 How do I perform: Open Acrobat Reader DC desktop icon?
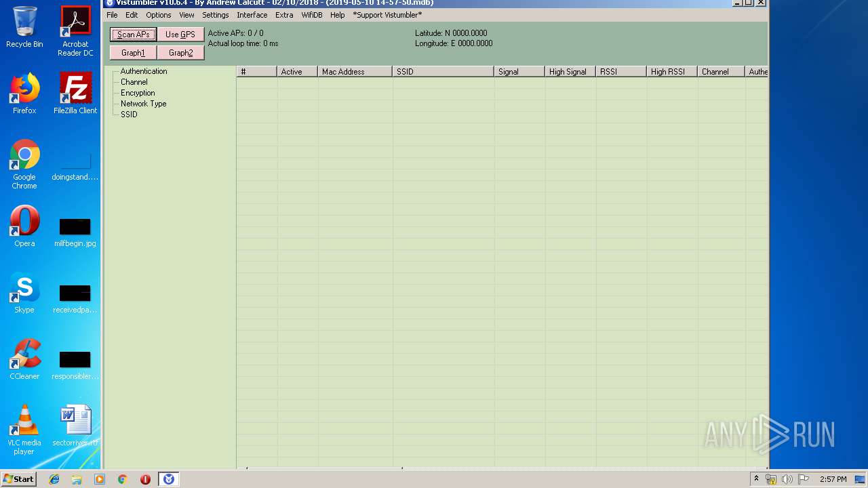(75, 31)
